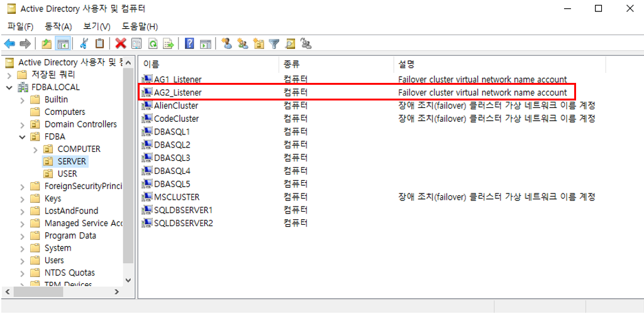
Task: Click the computer icon beside DBASQL1
Action: tap(147, 132)
